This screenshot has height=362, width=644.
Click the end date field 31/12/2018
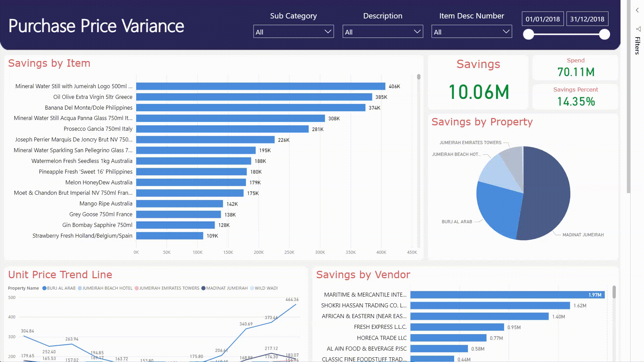tap(587, 19)
